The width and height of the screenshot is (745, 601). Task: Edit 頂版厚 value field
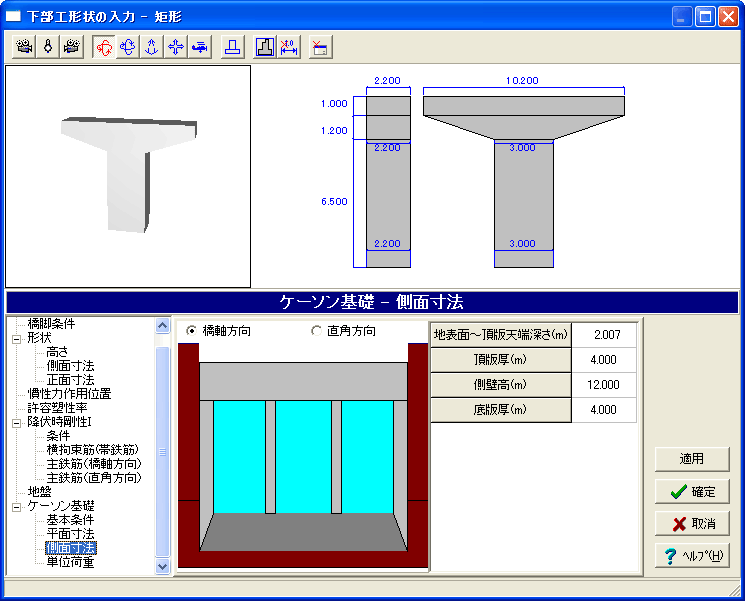coord(604,360)
